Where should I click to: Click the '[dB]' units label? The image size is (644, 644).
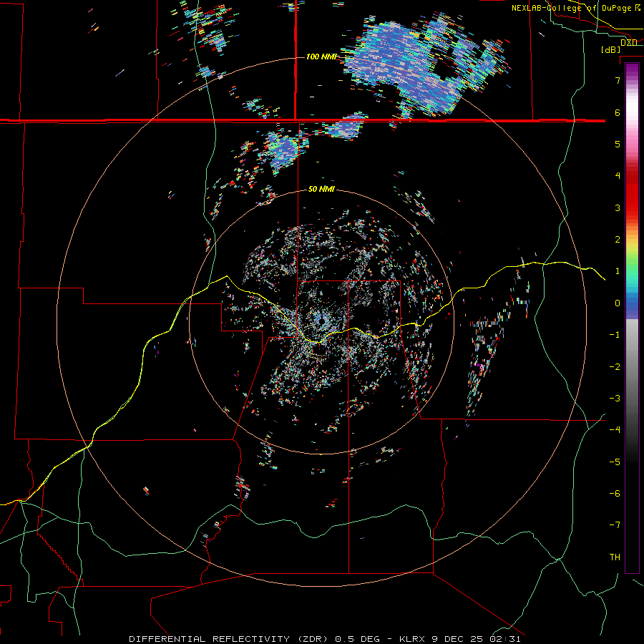pos(611,49)
